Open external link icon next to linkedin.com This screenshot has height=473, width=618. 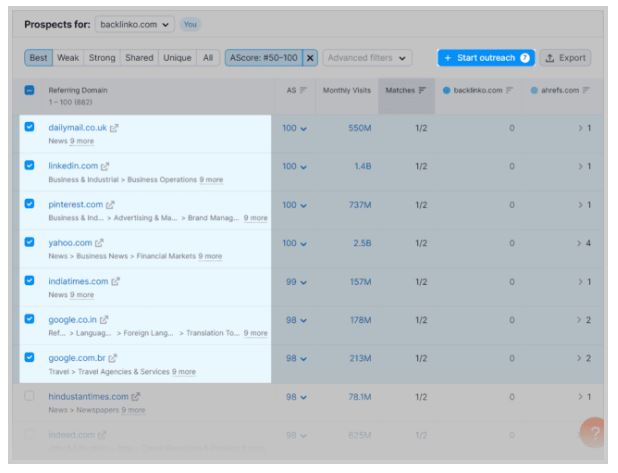coord(105,166)
